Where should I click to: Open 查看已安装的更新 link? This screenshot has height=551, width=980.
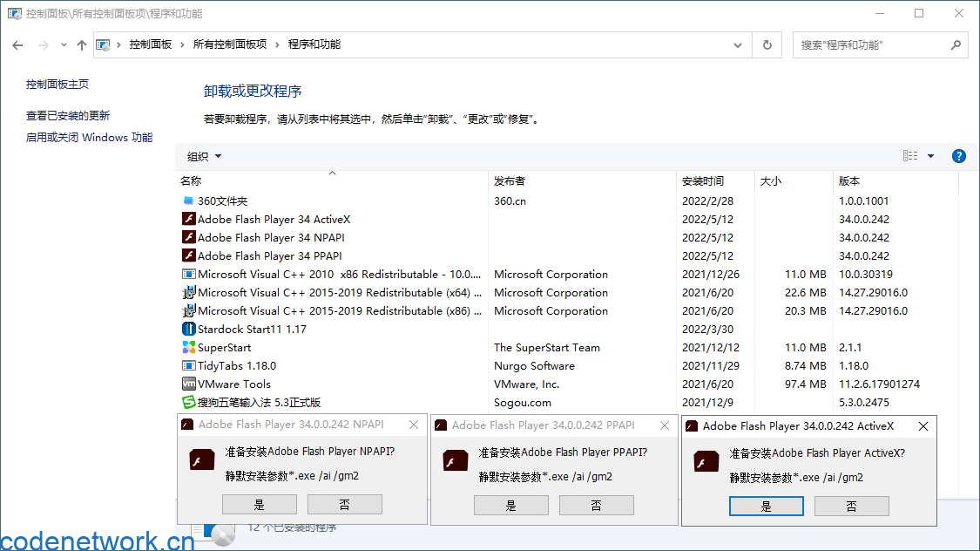pyautogui.click(x=67, y=116)
